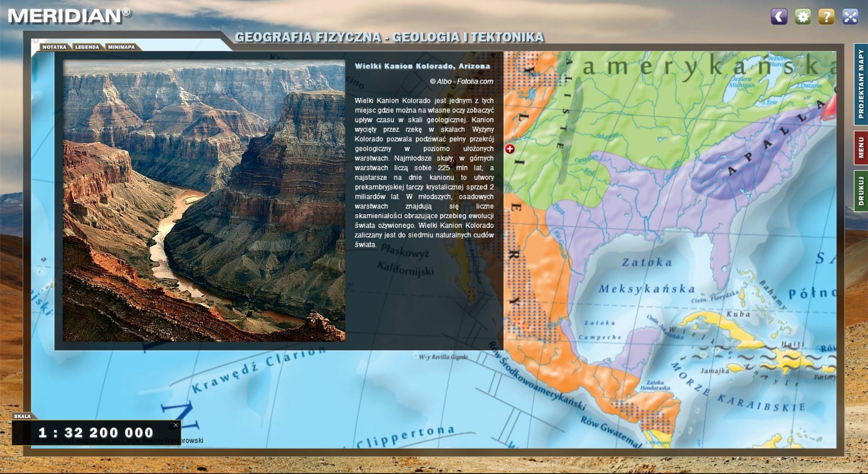The height and width of the screenshot is (474, 868).
Task: Click the Jamajka label on the map
Action: tap(714, 371)
